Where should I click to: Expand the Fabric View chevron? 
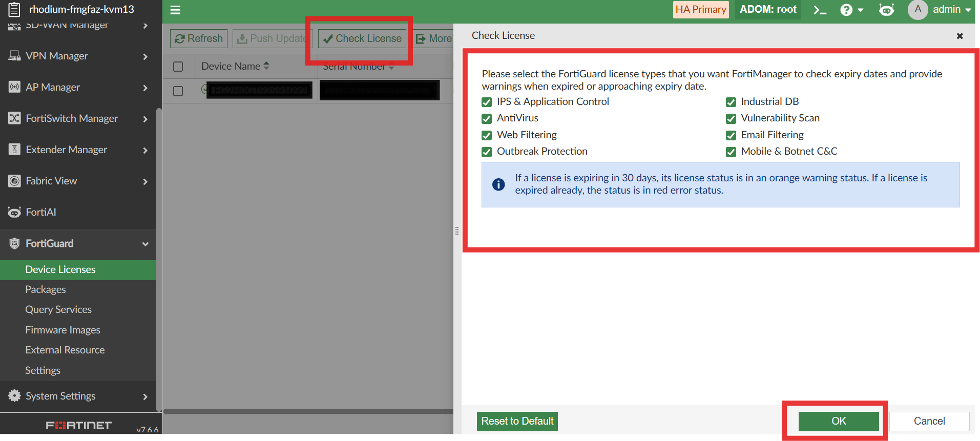tap(145, 181)
